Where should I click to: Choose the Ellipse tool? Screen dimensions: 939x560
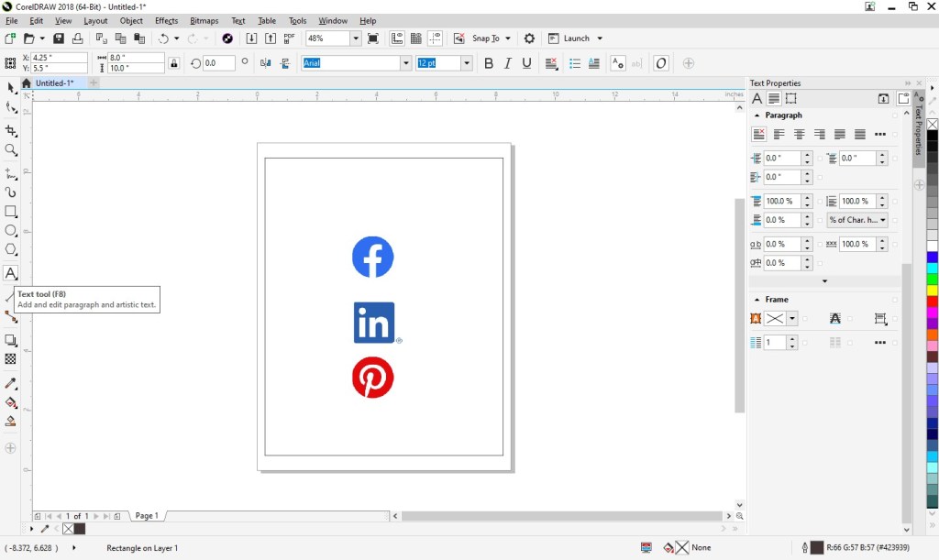click(11, 231)
